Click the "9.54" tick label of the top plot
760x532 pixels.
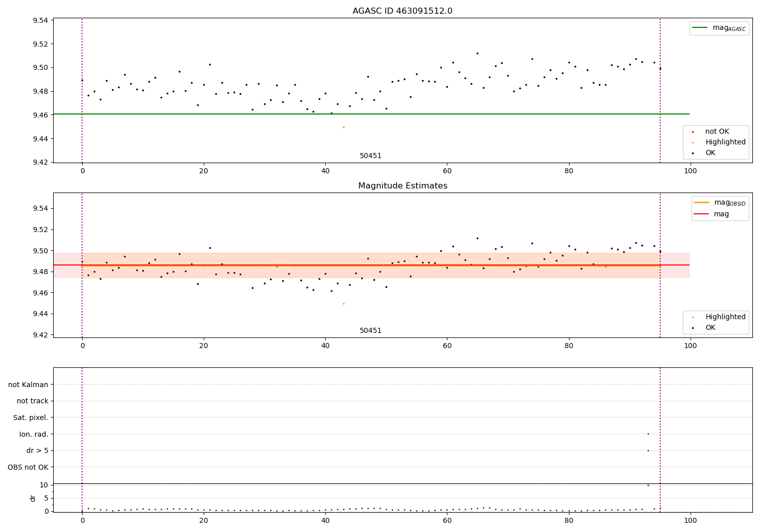(41, 20)
